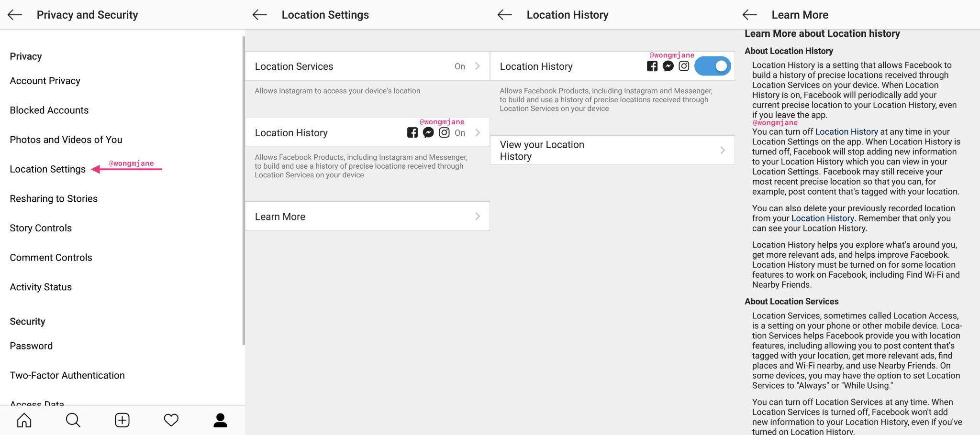
Task: Open Story Controls settings
Action: click(41, 228)
